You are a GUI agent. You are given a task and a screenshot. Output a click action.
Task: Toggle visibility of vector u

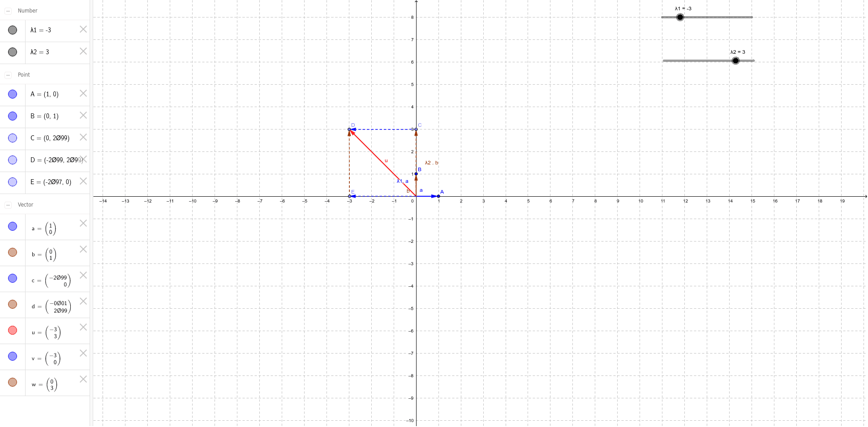point(13,330)
